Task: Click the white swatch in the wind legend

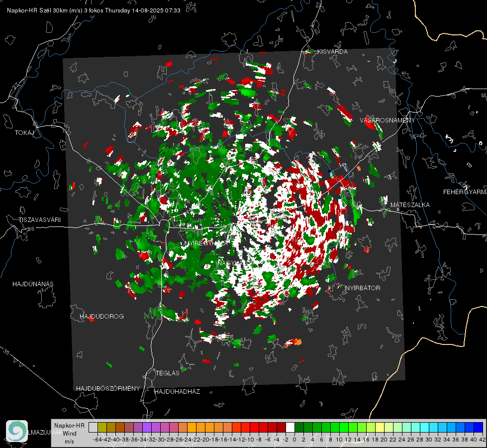Action: click(290, 427)
